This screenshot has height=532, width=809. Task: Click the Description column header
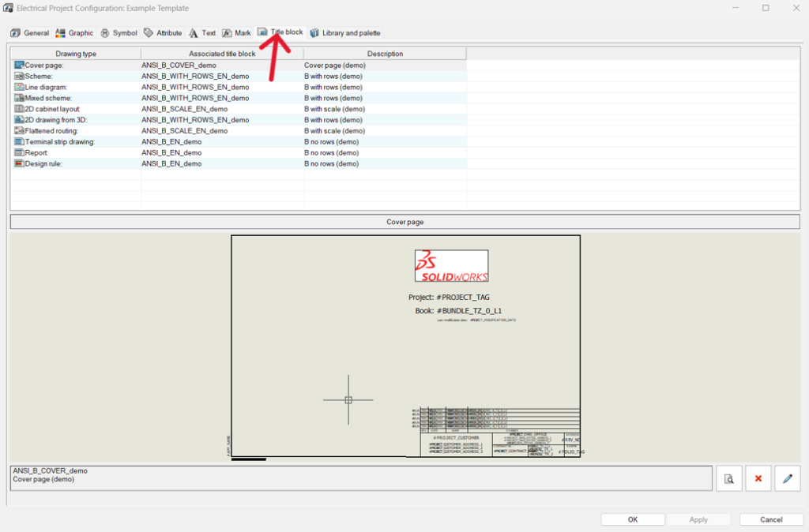click(x=385, y=54)
